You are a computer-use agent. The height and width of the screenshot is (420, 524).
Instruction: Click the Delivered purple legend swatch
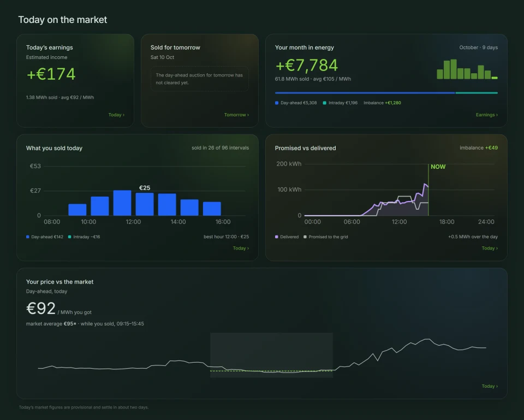click(x=276, y=236)
